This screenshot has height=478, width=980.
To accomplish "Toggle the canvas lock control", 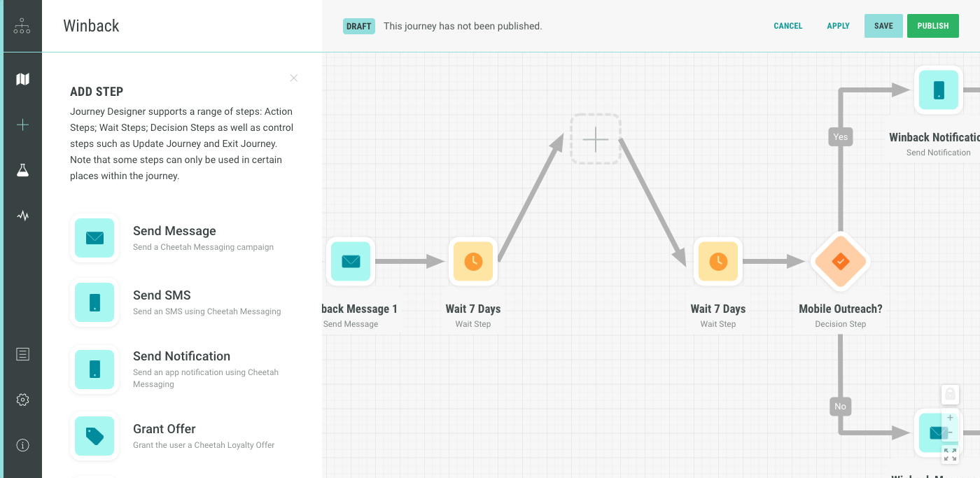I will [x=950, y=394].
